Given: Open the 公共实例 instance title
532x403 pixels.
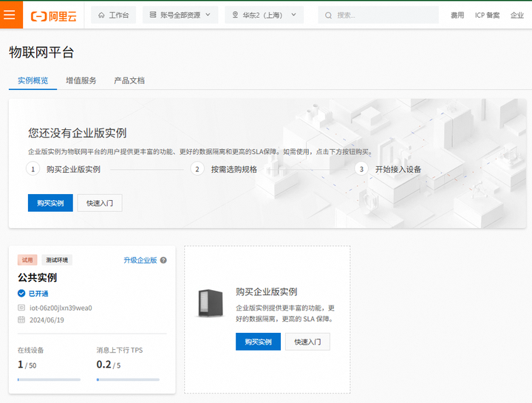Looking at the screenshot, I should point(38,278).
